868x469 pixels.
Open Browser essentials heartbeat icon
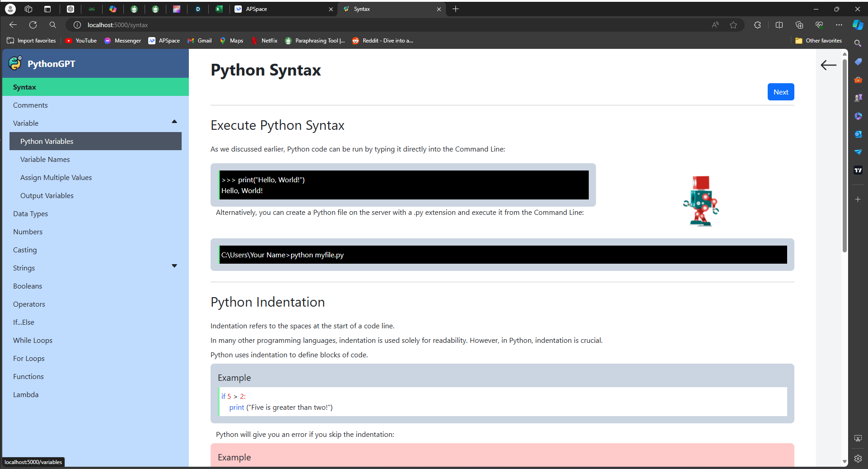tap(819, 25)
